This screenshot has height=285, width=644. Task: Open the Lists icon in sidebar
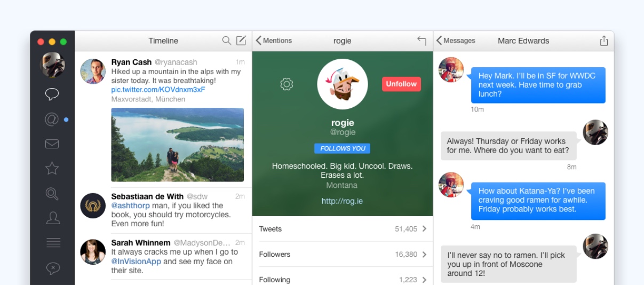[x=52, y=242]
